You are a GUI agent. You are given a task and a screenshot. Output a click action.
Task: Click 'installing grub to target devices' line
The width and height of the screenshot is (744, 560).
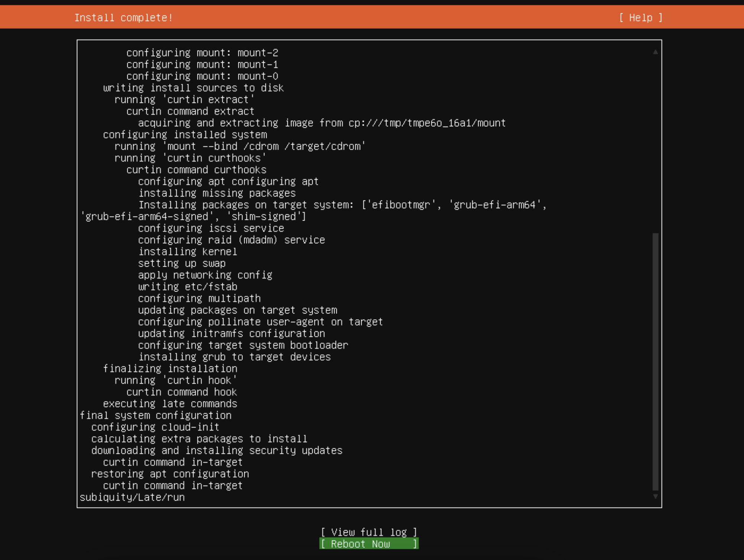[x=234, y=357]
